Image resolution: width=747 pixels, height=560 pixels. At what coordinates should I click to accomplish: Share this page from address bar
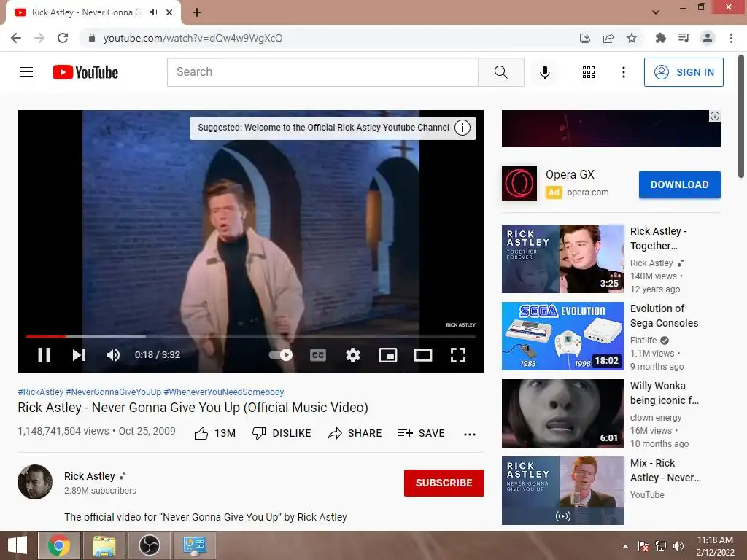608,38
